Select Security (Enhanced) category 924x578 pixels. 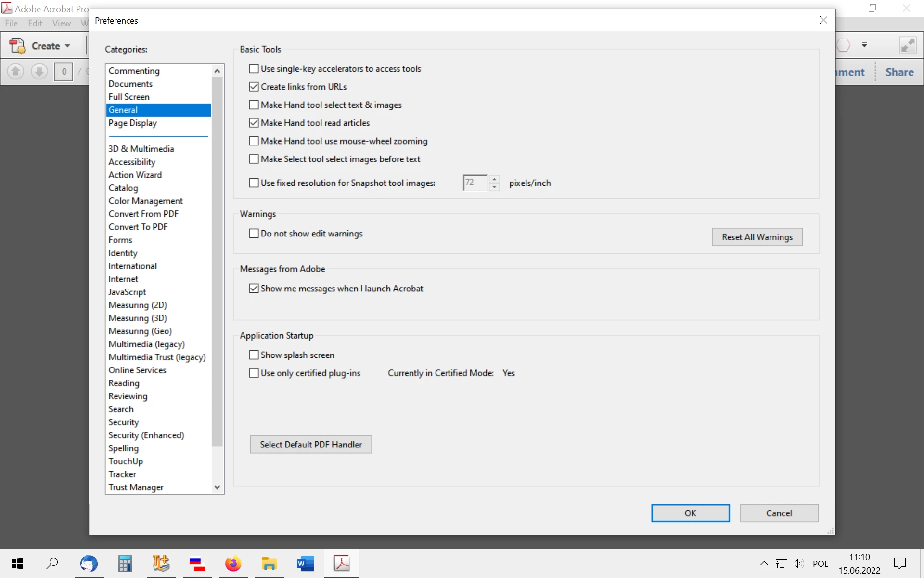(x=146, y=435)
